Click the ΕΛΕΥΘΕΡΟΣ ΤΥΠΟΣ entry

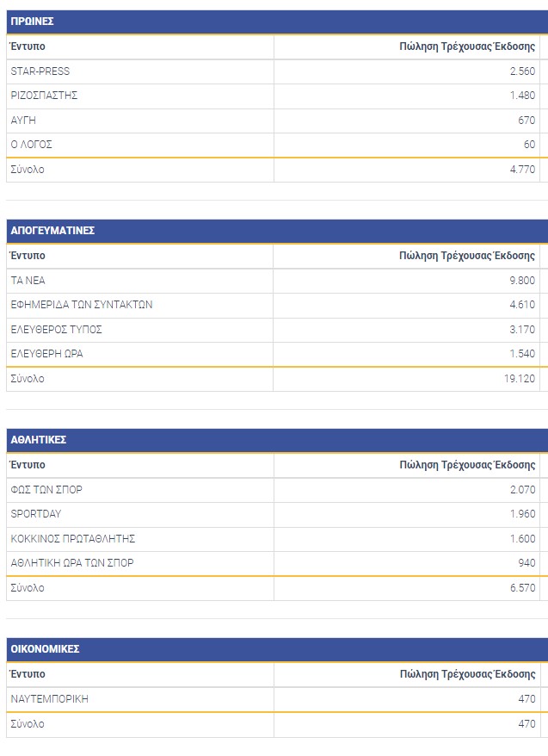pyautogui.click(x=57, y=330)
